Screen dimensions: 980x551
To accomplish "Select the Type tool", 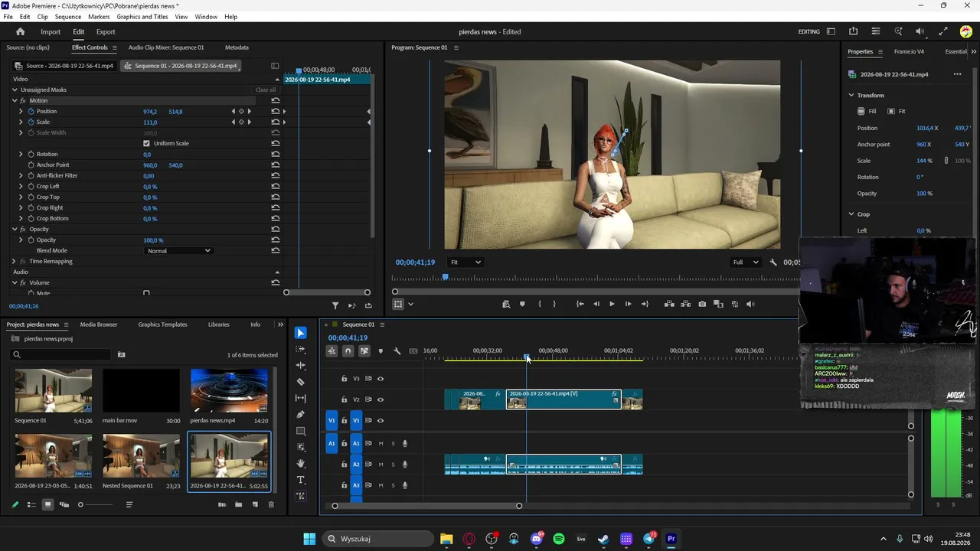I will pos(301,480).
